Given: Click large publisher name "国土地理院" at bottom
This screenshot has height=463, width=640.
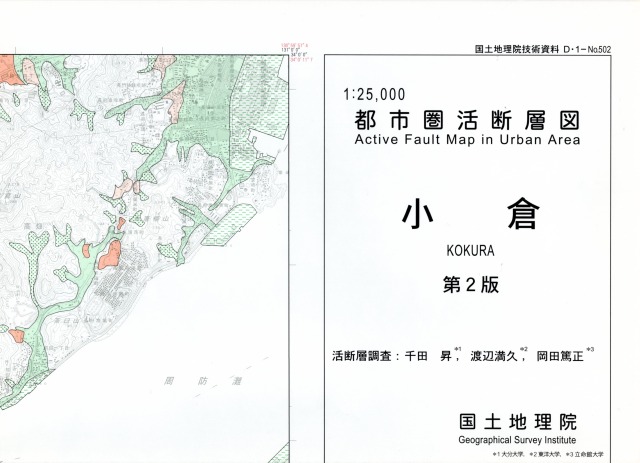Looking at the screenshot, I should point(518,422).
